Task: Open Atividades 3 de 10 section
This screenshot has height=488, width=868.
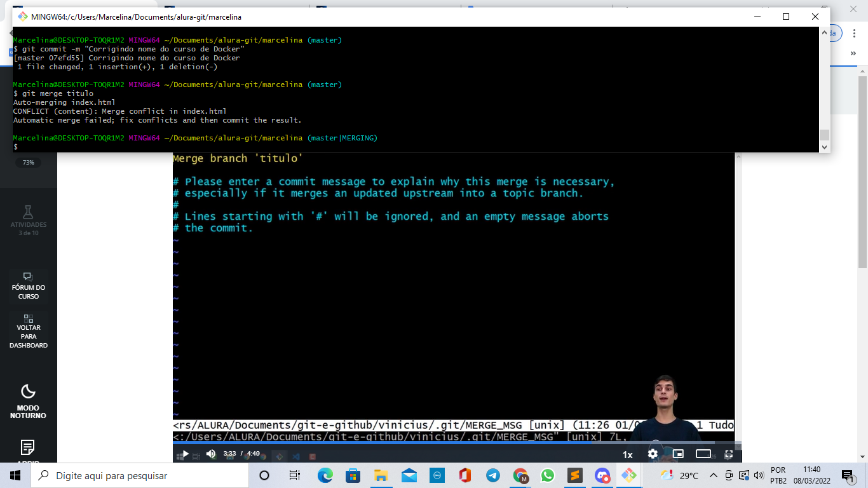Action: pyautogui.click(x=28, y=220)
